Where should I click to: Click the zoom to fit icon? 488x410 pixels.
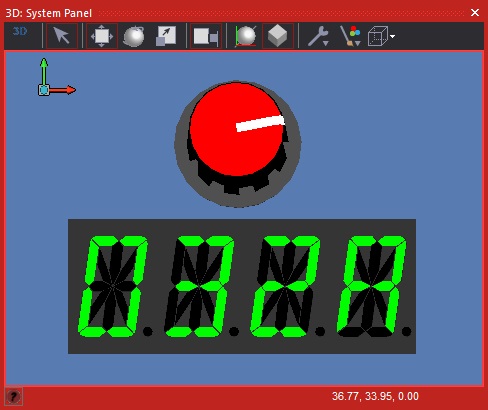(x=166, y=36)
